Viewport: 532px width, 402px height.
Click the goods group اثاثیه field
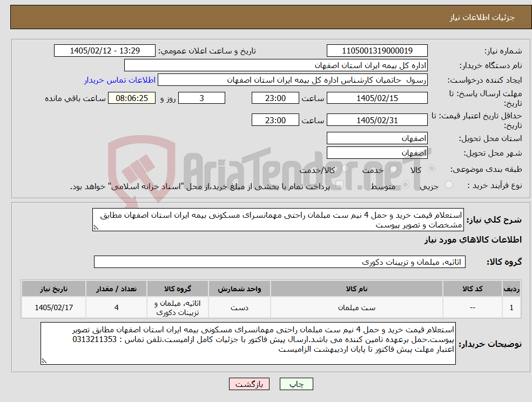pyautogui.click(x=280, y=262)
